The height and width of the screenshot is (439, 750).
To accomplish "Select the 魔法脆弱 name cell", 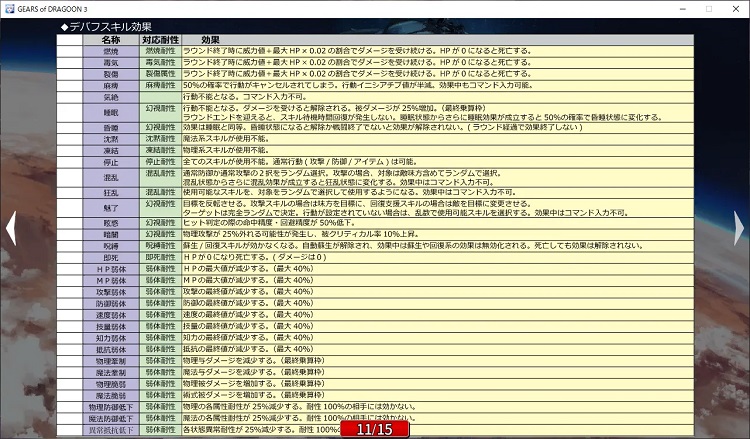I will pos(111,395).
